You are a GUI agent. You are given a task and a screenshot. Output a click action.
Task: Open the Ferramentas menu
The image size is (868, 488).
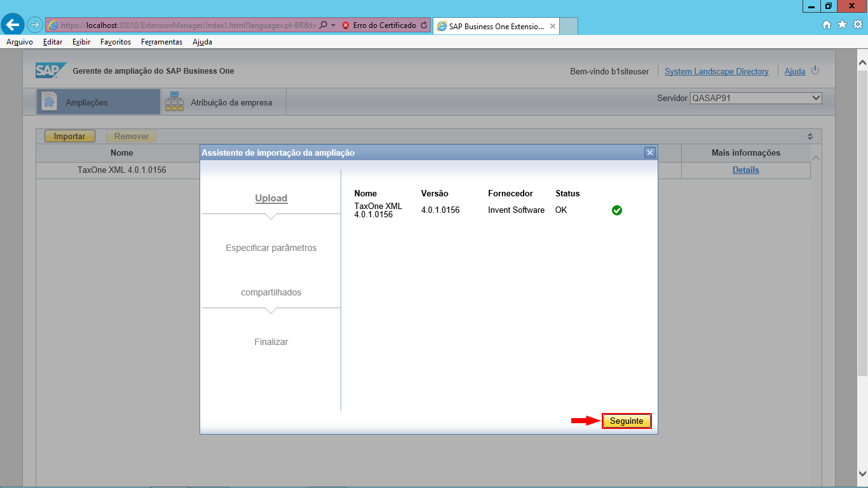click(161, 42)
